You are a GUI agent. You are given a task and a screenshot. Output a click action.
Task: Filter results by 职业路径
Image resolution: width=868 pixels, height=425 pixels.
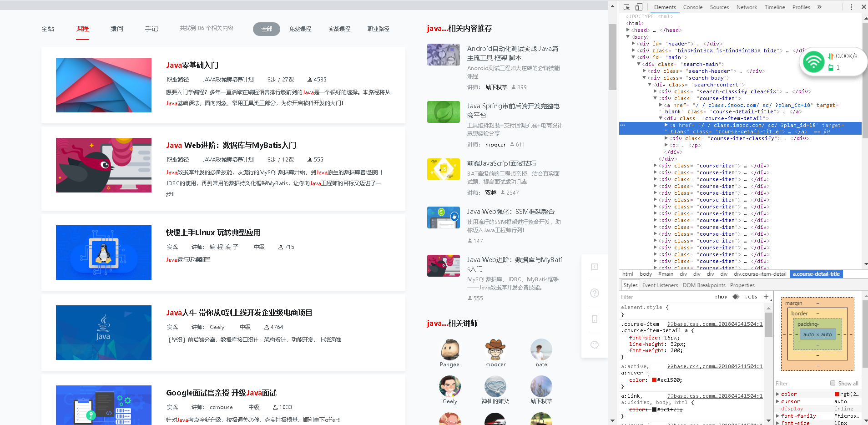click(x=378, y=29)
